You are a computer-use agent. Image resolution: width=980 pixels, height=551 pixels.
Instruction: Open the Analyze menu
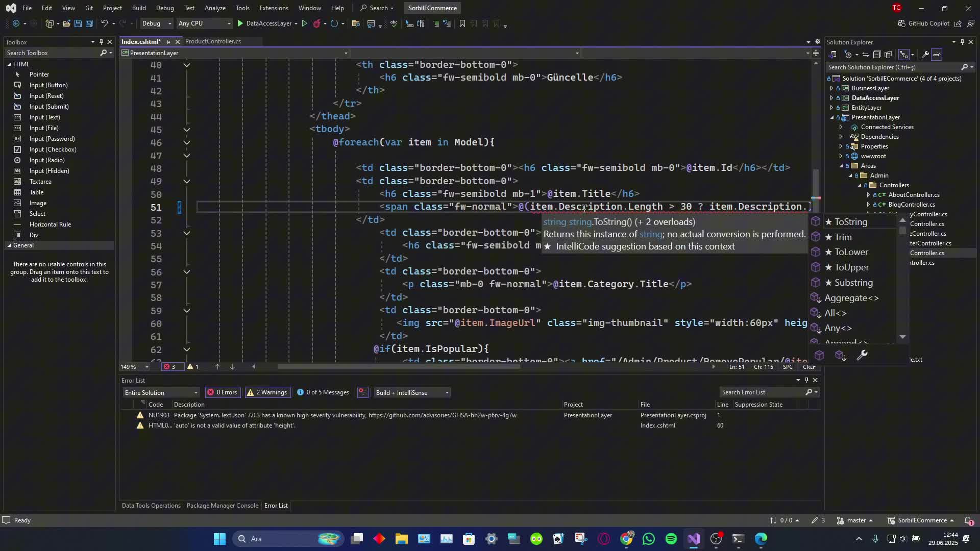tap(215, 8)
